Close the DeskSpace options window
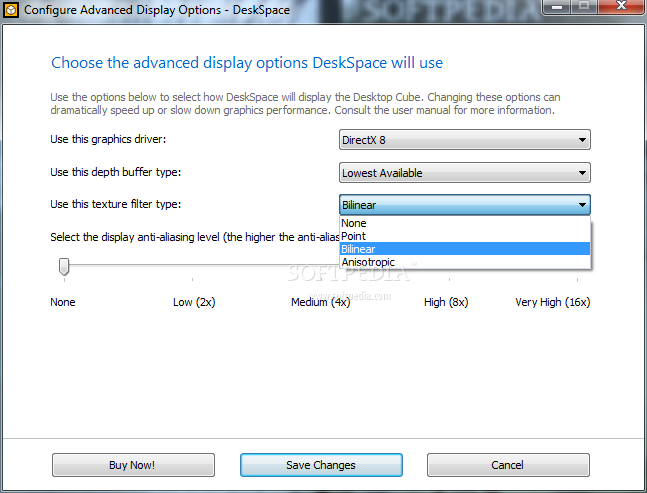Image resolution: width=647 pixels, height=493 pixels. coord(621,6)
